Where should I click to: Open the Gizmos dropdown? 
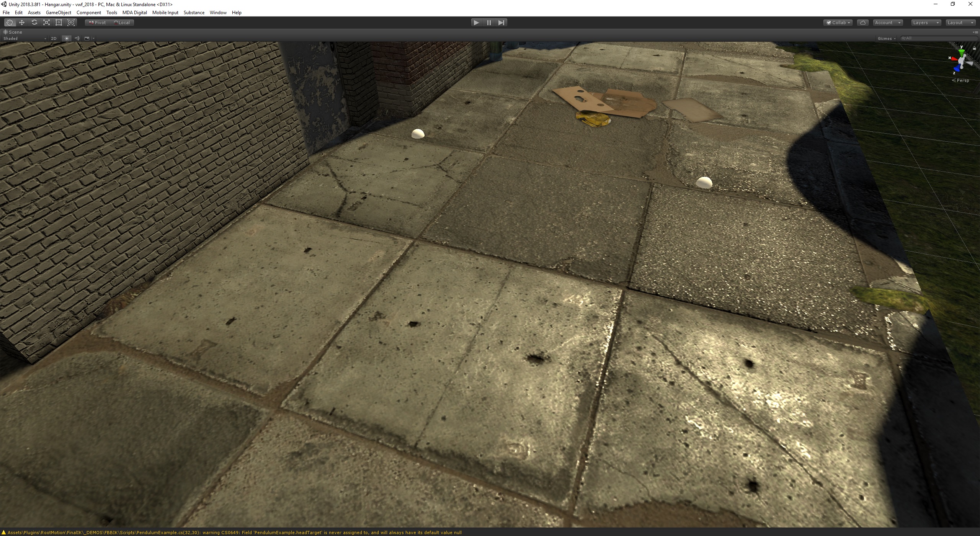886,38
